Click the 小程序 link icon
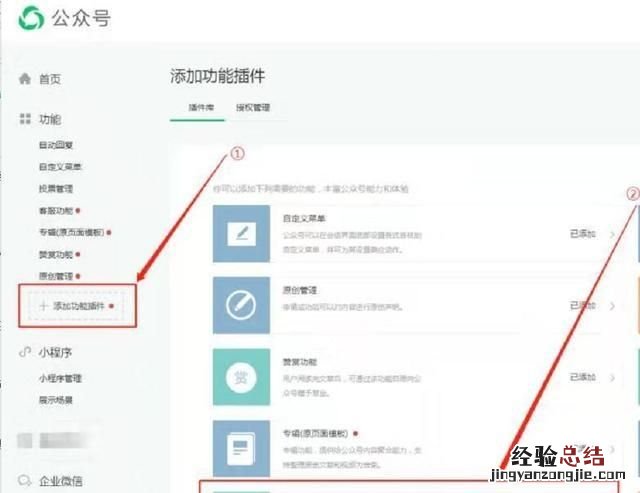640x493 pixels. (x=25, y=352)
